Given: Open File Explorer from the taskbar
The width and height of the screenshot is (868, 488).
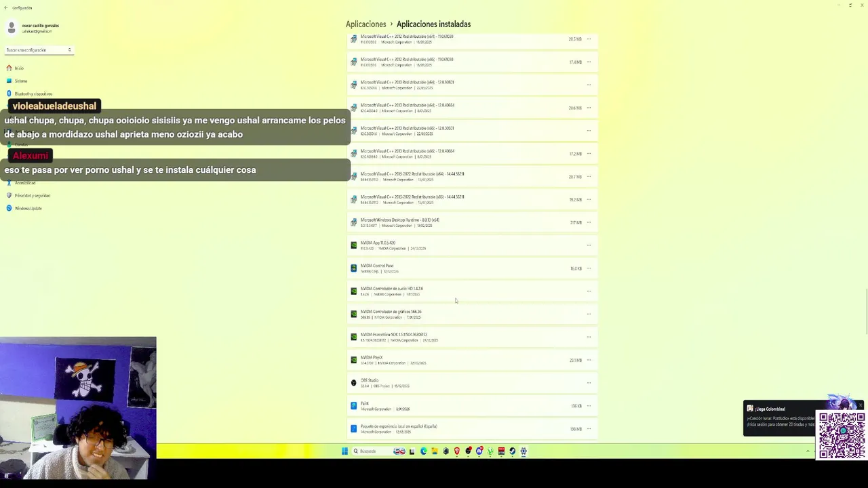Looking at the screenshot, I should [435, 451].
